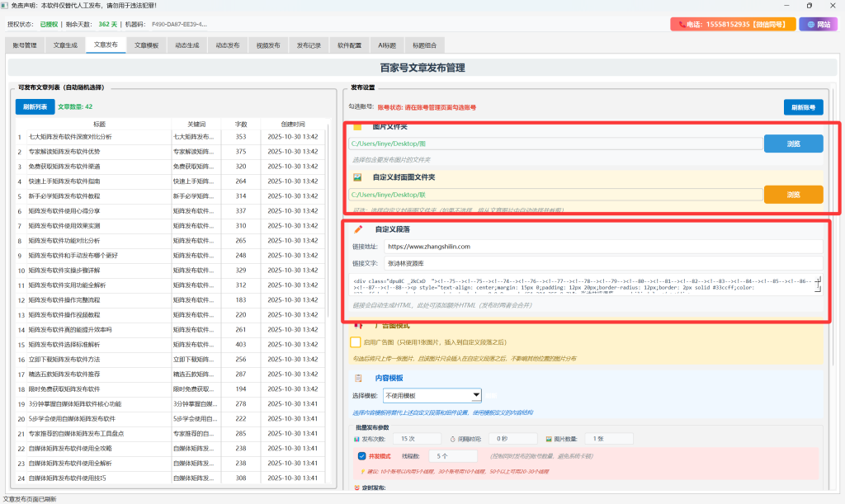Click the image icon beside 图片数量
Image resolution: width=845 pixels, height=504 pixels.
tap(548, 439)
